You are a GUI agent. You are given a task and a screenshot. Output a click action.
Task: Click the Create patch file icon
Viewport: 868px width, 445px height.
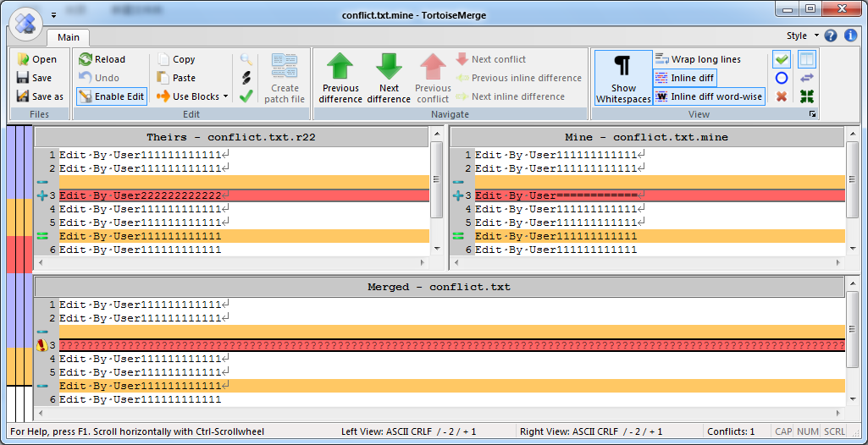coord(285,67)
